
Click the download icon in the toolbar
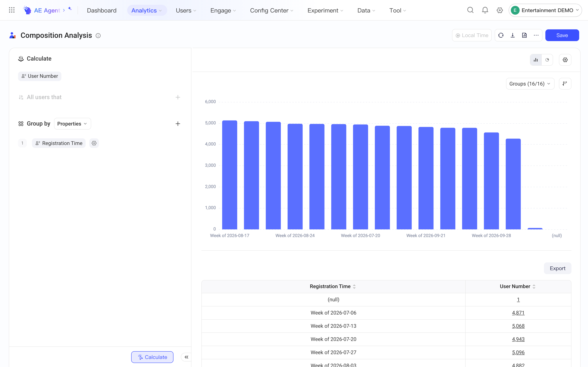coord(513,35)
